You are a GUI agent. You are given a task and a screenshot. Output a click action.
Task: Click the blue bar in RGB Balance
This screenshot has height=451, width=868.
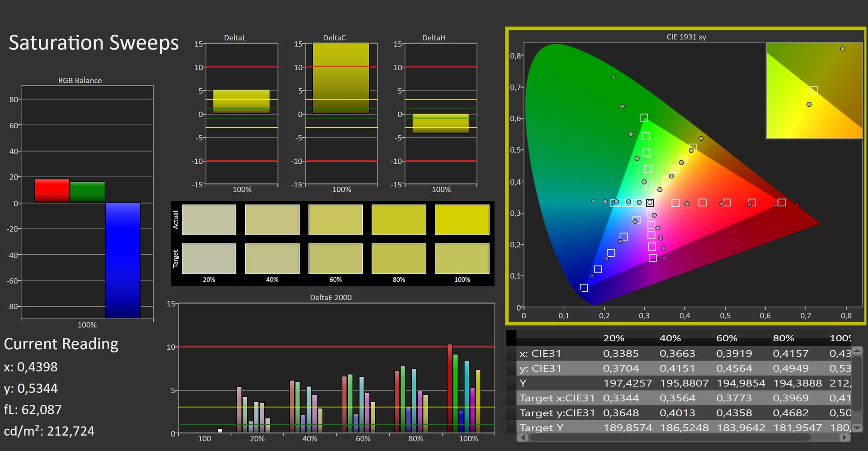123,260
